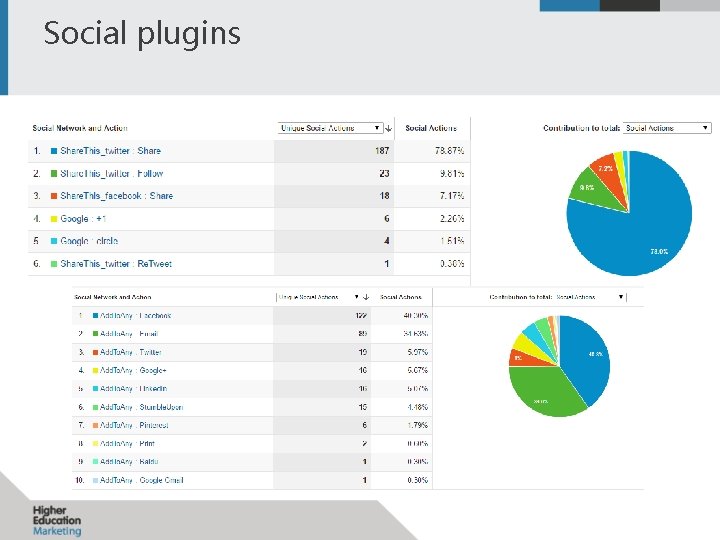Click the AddToAny : Twitter link
Image resolution: width=720 pixels, height=540 pixels.
pos(130,352)
